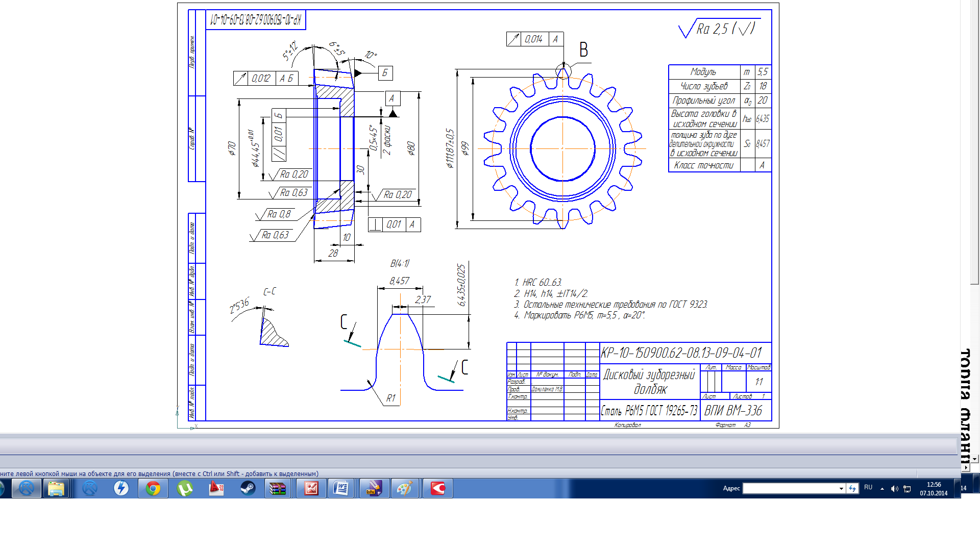
Task: Select the R1 radius callout
Action: 390,398
